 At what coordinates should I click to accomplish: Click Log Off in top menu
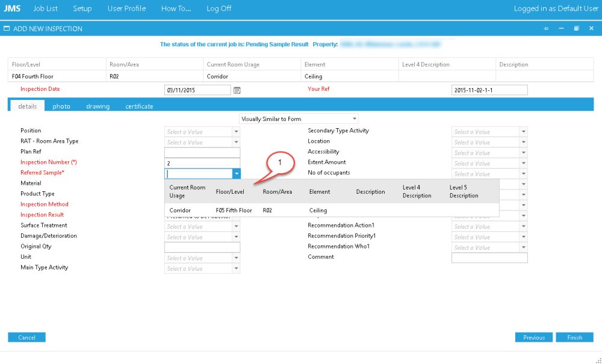pos(219,8)
